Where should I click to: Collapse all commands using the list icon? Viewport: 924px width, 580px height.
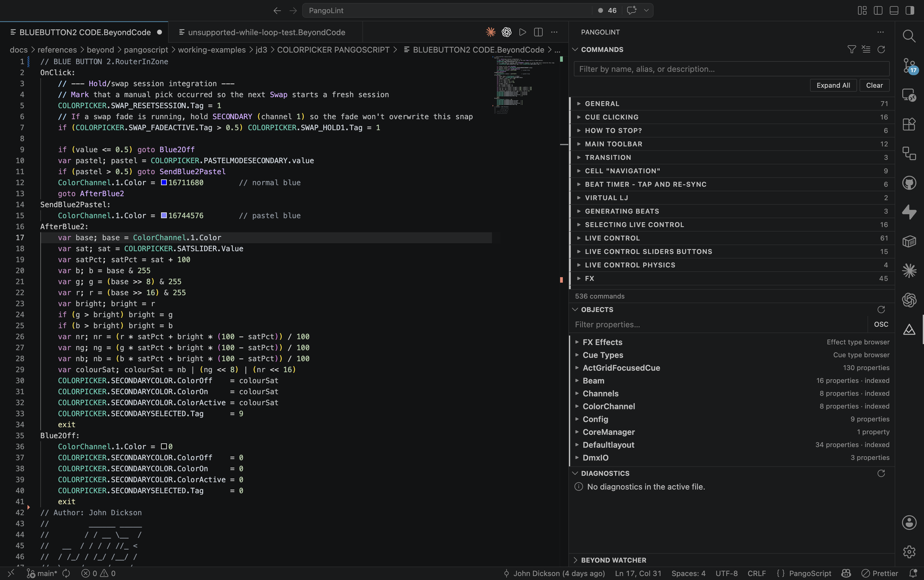point(867,49)
